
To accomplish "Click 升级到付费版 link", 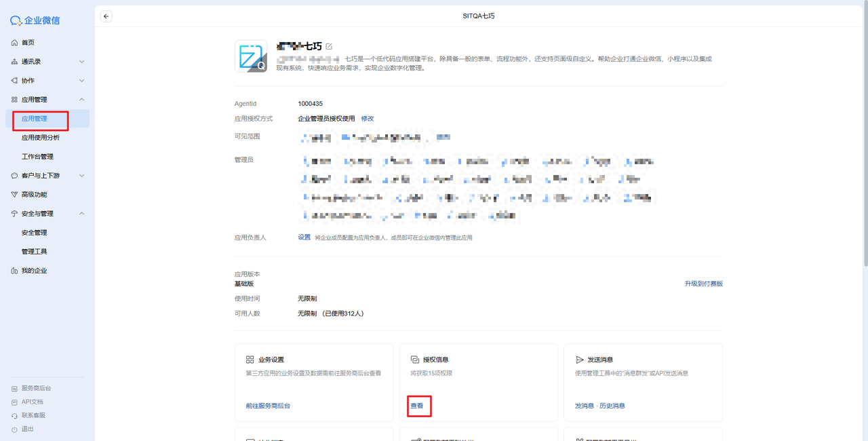I will click(x=703, y=284).
